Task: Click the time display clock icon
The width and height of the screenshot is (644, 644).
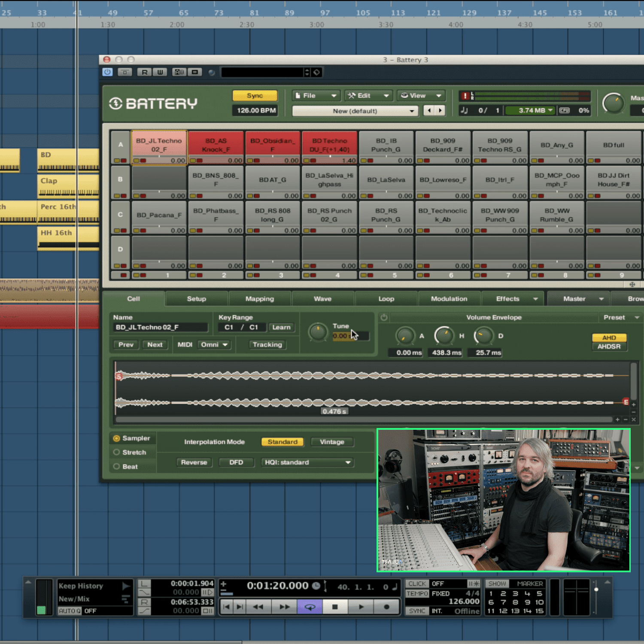Action: pos(316,586)
